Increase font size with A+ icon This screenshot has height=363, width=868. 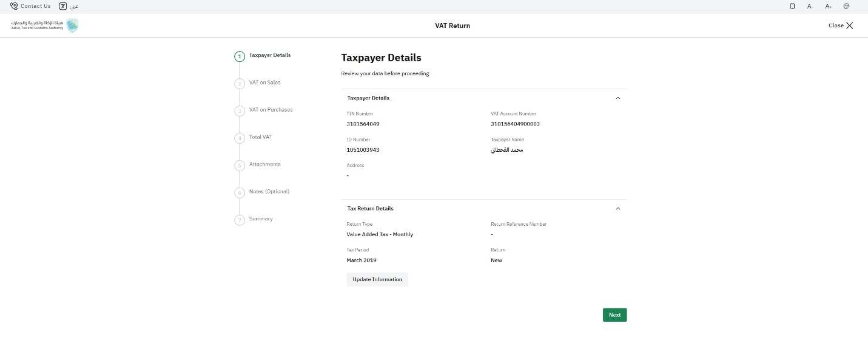pos(829,6)
